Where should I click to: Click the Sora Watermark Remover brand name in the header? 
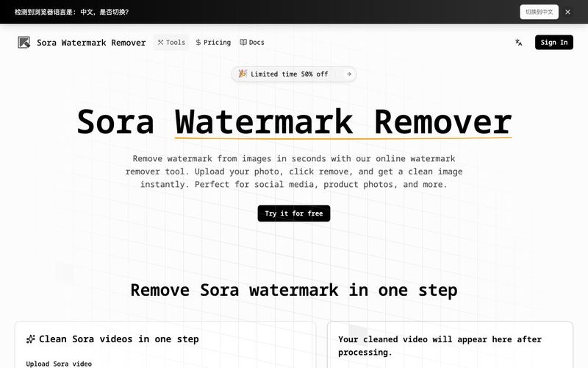[x=91, y=43]
